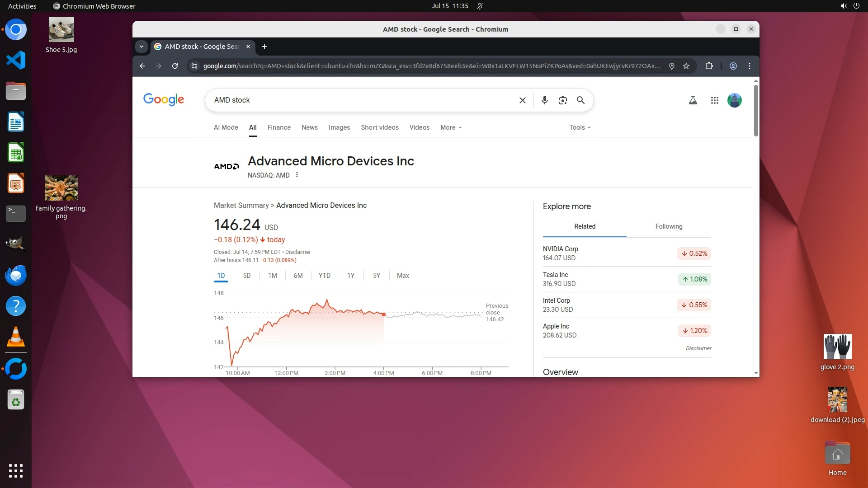Viewport: 868px width, 488px height.
Task: Select the YTD chart range
Action: pos(324,276)
